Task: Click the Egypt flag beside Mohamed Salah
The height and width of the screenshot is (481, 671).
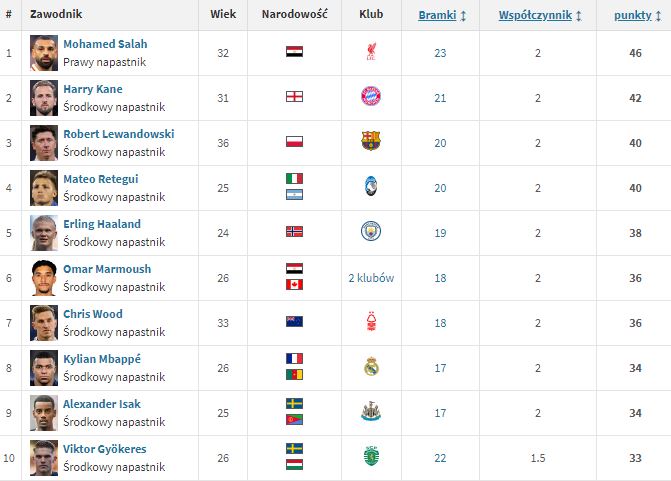Action: coord(294,52)
